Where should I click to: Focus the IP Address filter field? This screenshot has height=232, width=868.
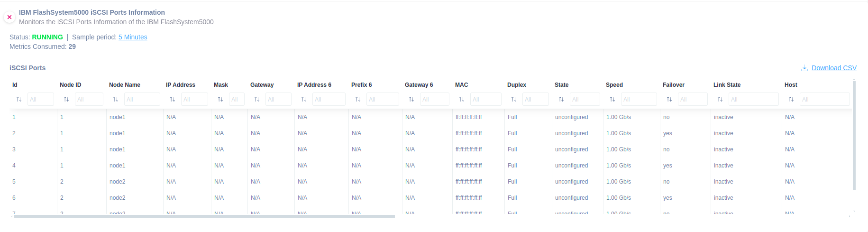click(x=194, y=99)
